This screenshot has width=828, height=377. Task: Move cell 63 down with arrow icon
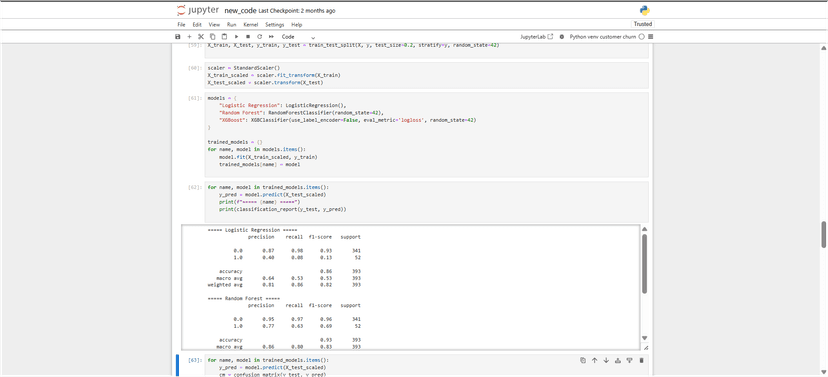coord(606,360)
